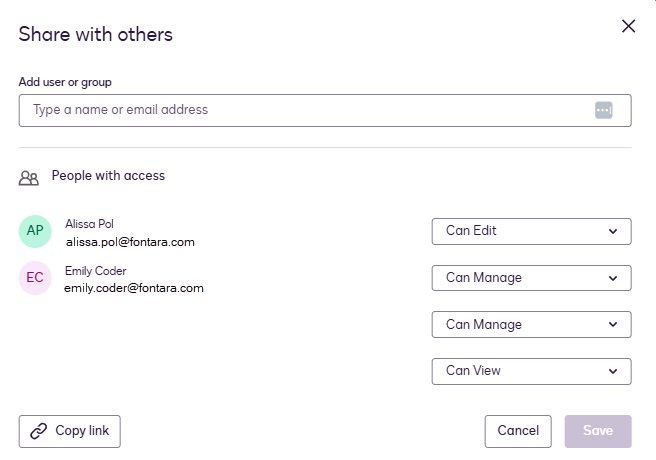Click alissa.pol@fontara.com email text

130,242
